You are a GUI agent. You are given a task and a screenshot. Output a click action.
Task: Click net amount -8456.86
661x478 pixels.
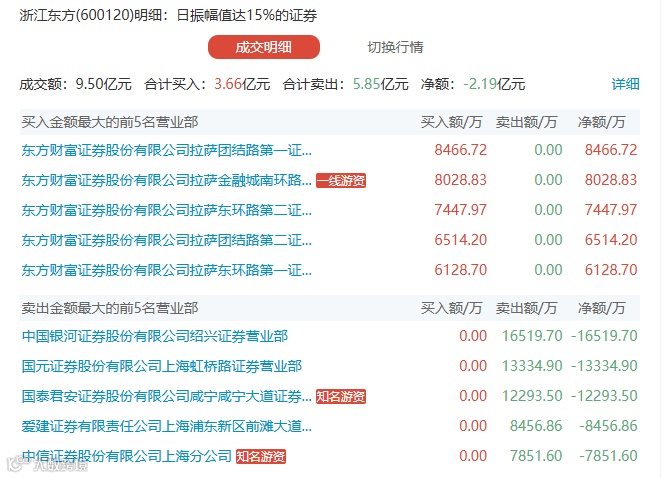pyautogui.click(x=608, y=426)
